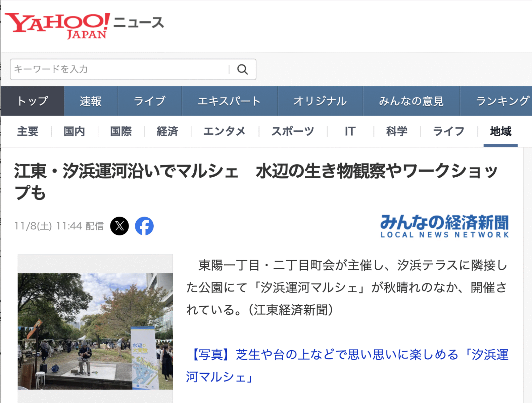Share the article on Facebook

pyautogui.click(x=144, y=226)
